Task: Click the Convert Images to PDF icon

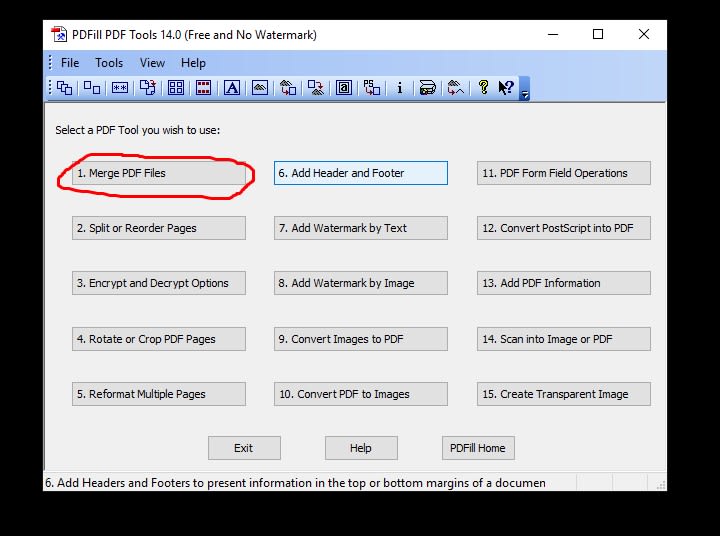Action: [x=288, y=88]
